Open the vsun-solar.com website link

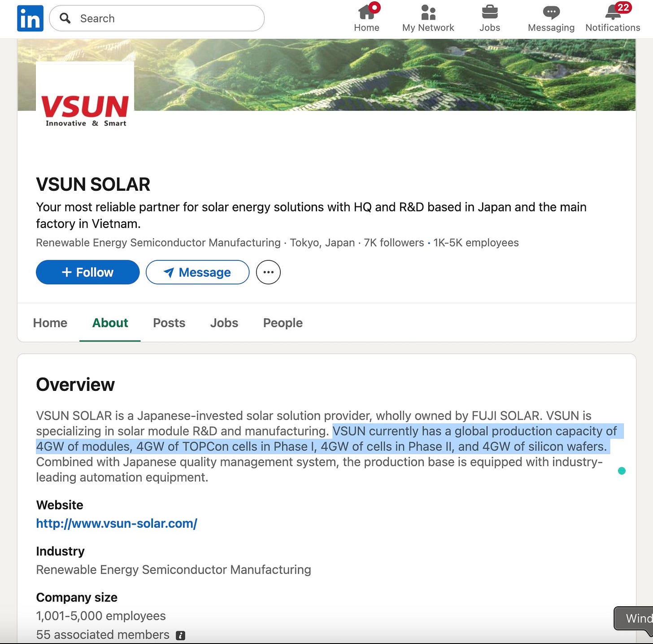pyautogui.click(x=117, y=524)
